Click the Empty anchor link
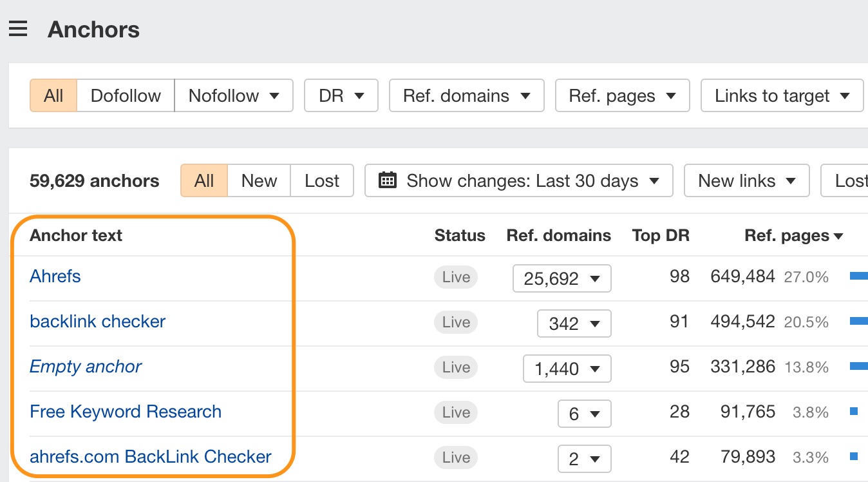 [x=86, y=367]
